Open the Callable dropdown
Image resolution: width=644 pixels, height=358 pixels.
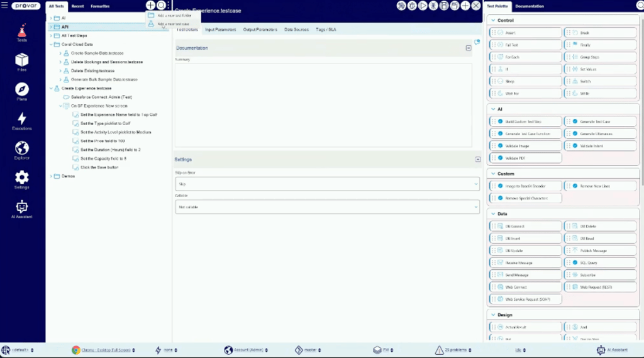click(x=327, y=207)
